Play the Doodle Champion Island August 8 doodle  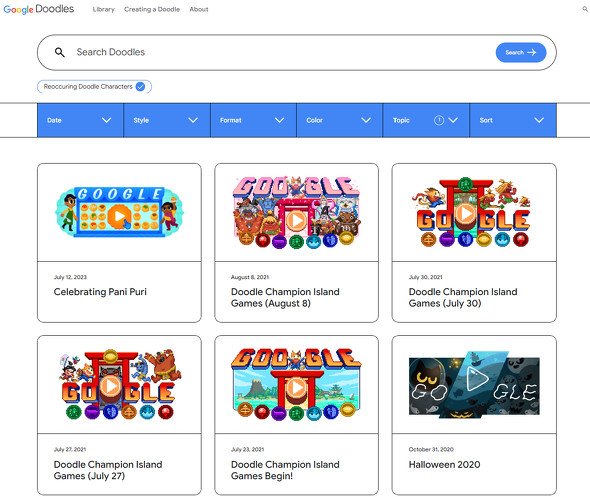click(x=296, y=220)
